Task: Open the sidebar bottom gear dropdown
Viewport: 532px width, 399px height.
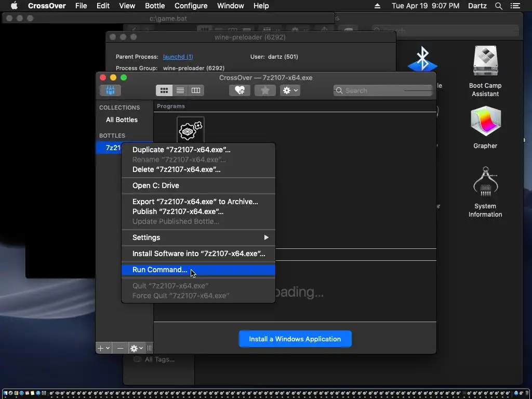Action: [x=137, y=348]
